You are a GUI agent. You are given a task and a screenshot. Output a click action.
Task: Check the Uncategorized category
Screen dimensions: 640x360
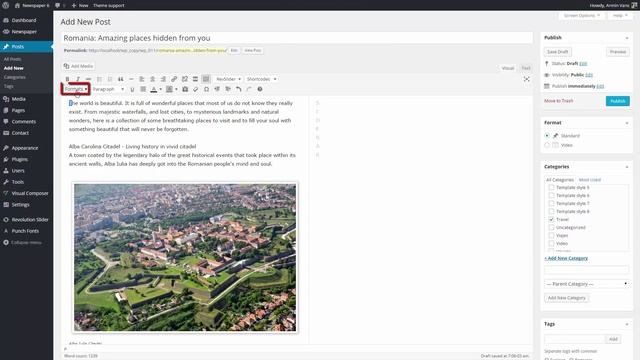(x=551, y=227)
